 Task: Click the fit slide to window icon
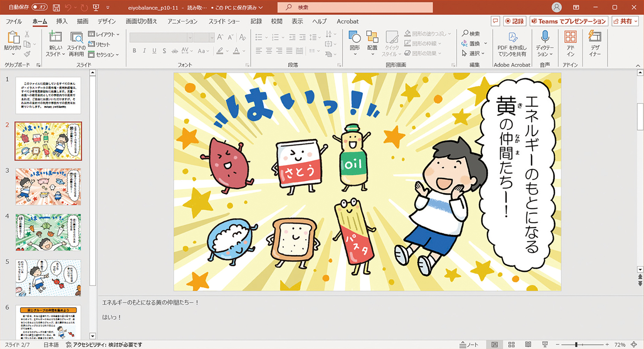tap(634, 344)
